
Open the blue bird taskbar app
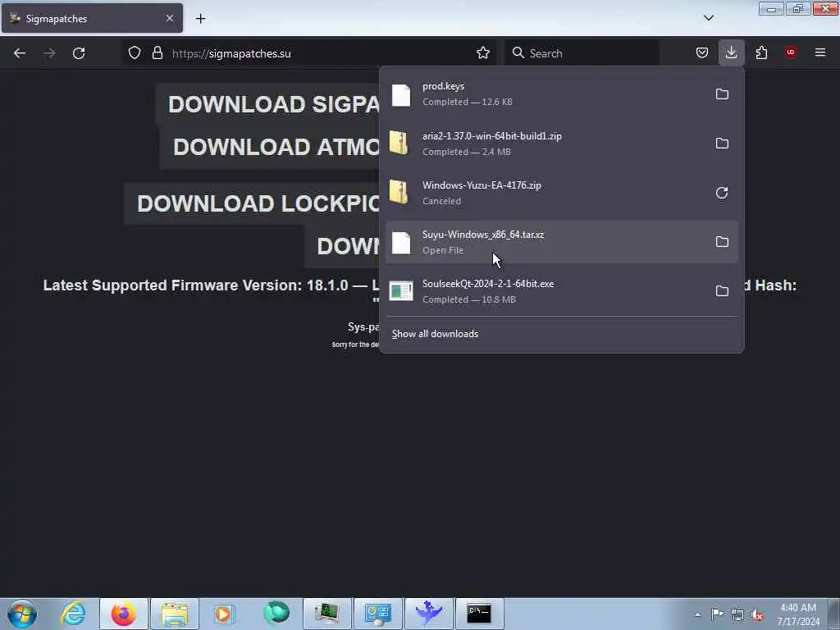pyautogui.click(x=428, y=614)
